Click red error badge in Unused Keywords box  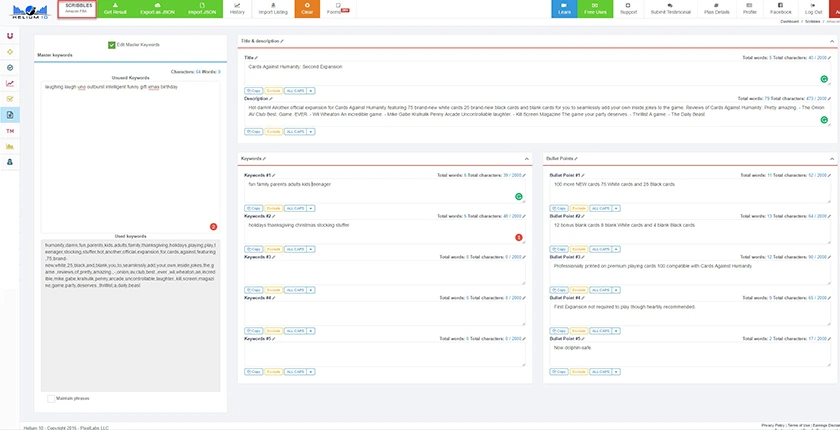(213, 227)
